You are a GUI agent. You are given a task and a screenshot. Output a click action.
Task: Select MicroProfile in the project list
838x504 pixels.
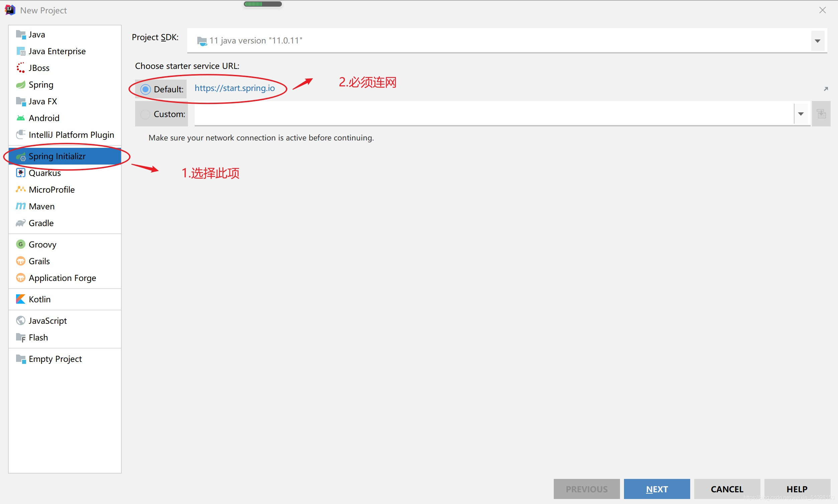tap(65, 190)
